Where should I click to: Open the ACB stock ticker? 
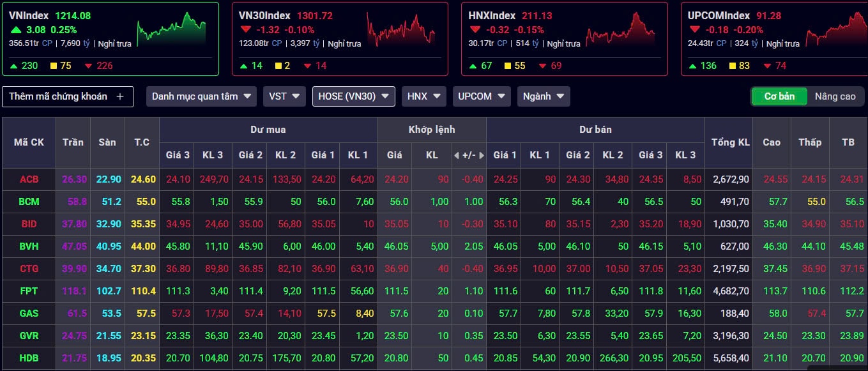click(x=29, y=179)
